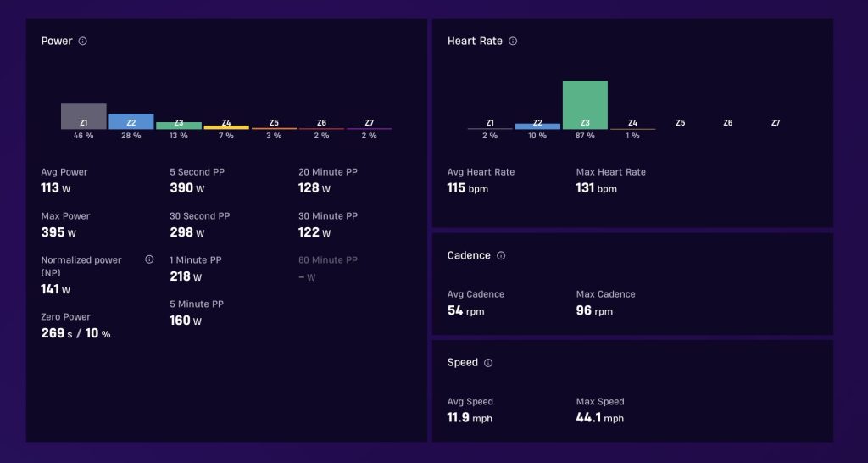
Task: Click the Avg Power value 113 W
Action: (x=55, y=188)
